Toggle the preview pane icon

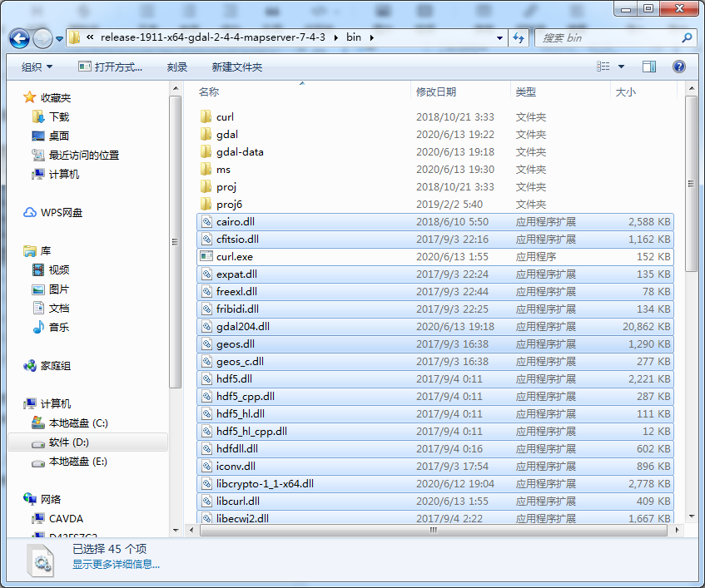coord(648,67)
